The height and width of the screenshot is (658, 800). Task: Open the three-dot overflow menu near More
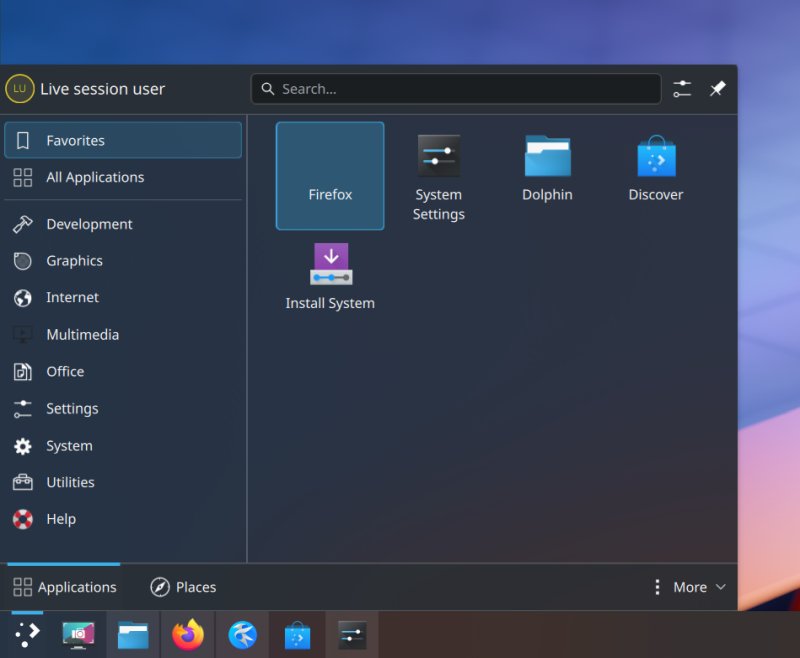(x=657, y=587)
